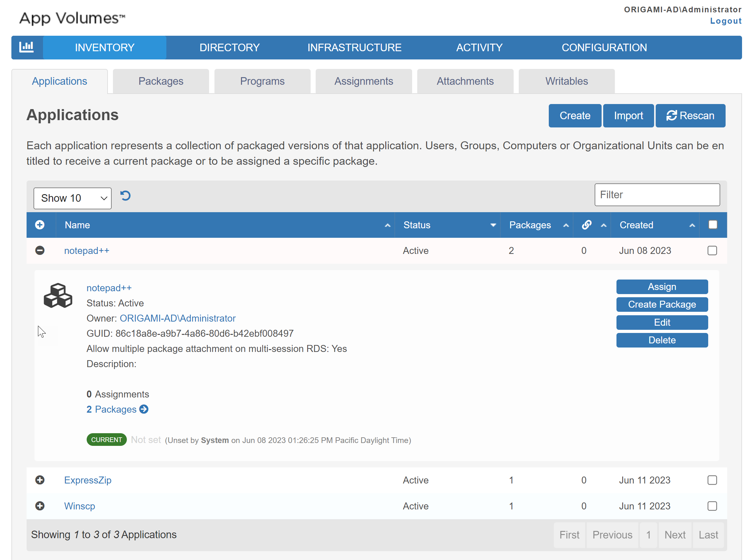Click the Create Package button
The width and height of the screenshot is (749, 560).
coord(662,305)
